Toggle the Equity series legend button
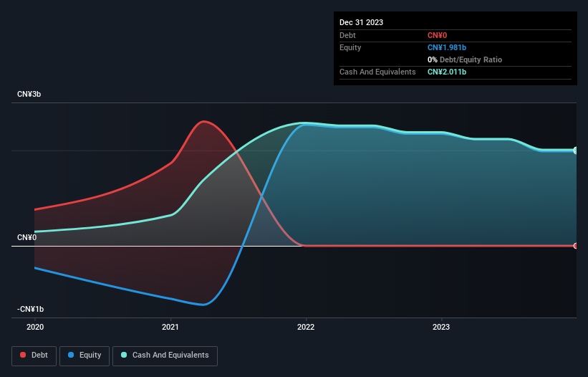The height and width of the screenshot is (377, 588). (x=85, y=355)
